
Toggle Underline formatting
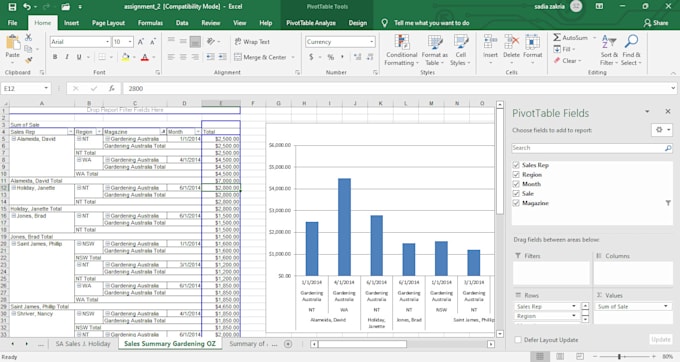(79, 57)
